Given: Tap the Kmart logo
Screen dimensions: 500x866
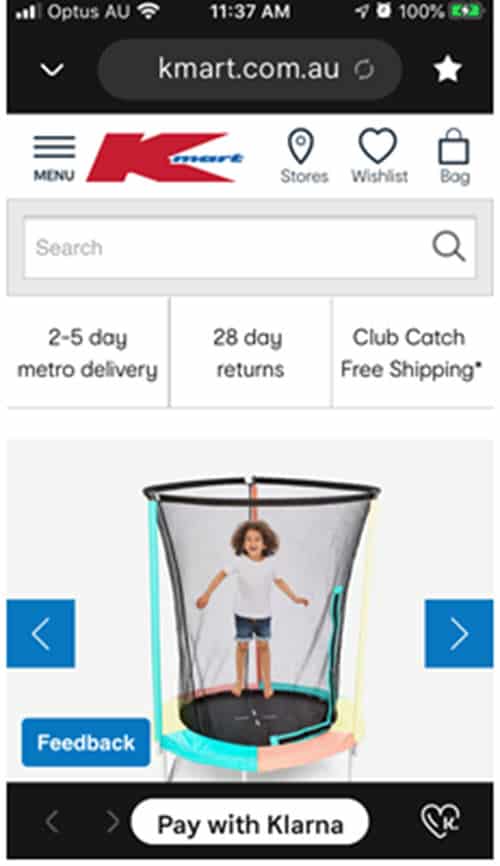Looking at the screenshot, I should (x=165, y=157).
